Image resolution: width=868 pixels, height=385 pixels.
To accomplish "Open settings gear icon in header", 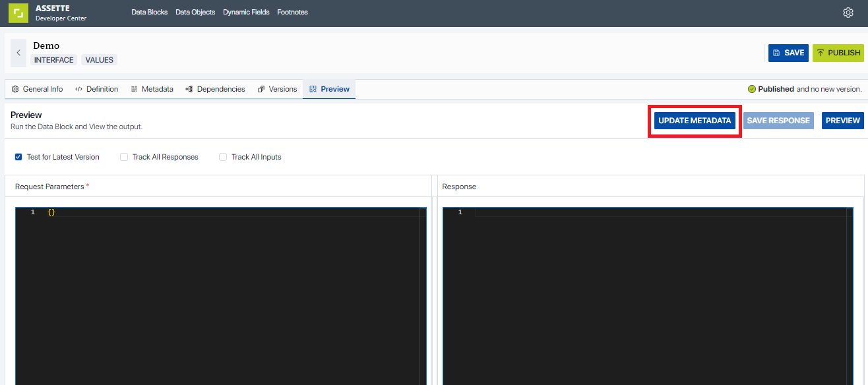I will pyautogui.click(x=848, y=13).
